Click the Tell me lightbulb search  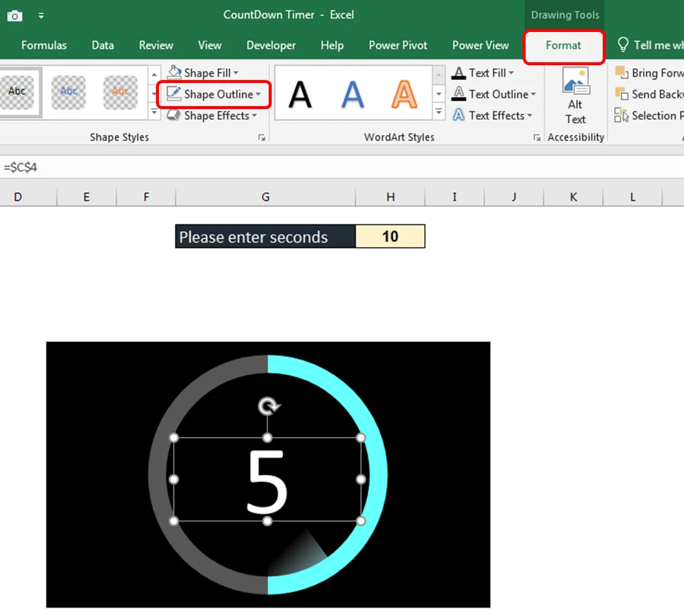pos(623,45)
